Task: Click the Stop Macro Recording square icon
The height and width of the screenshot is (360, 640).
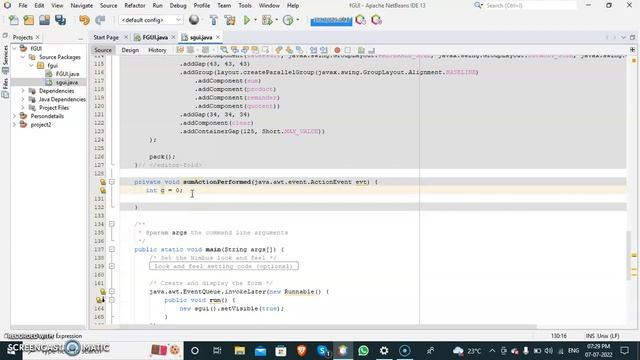Action: 348,50
